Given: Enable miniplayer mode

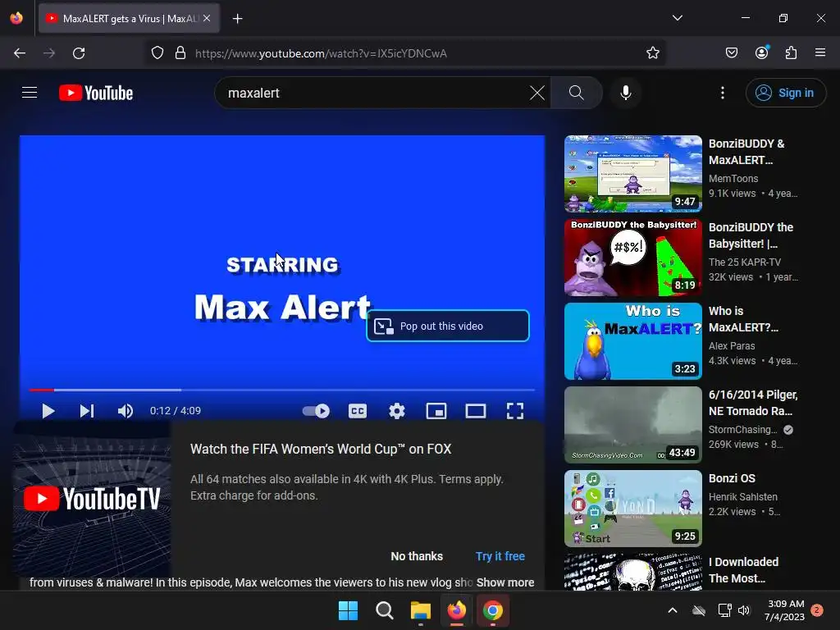Looking at the screenshot, I should click(436, 411).
